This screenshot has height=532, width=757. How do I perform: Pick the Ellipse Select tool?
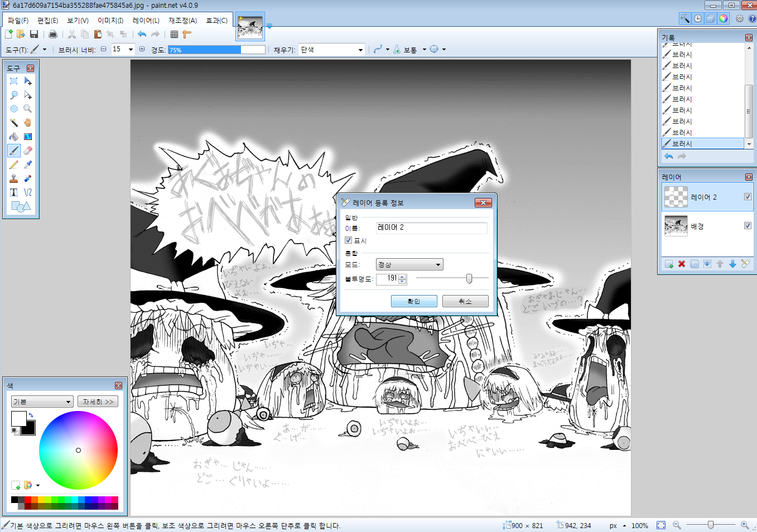(14, 109)
